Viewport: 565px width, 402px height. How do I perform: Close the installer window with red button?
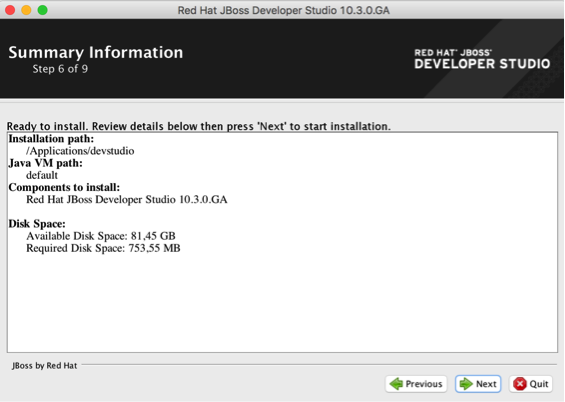click(x=10, y=10)
